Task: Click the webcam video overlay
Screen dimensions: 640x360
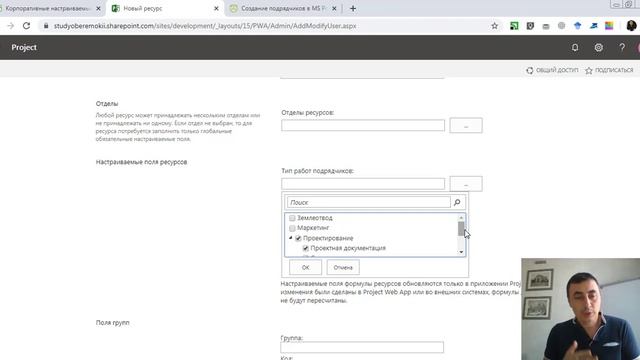Action: pyautogui.click(x=580, y=309)
